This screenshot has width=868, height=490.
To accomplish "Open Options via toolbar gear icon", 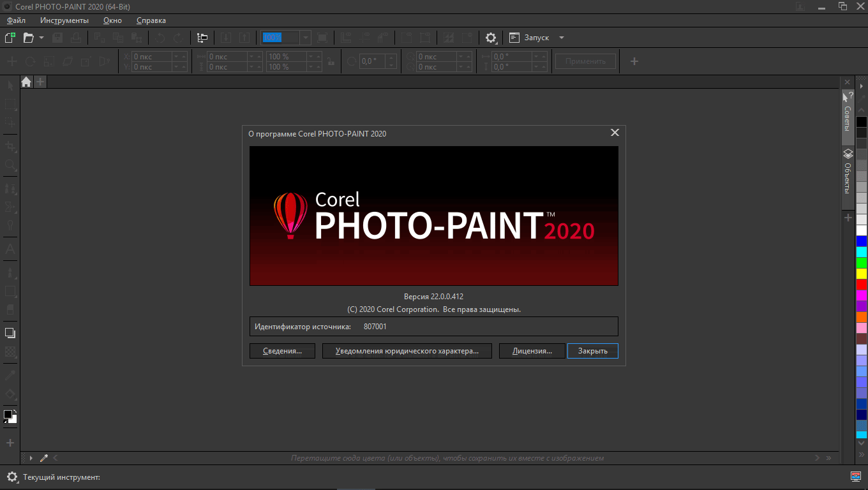I will [x=490, y=38].
